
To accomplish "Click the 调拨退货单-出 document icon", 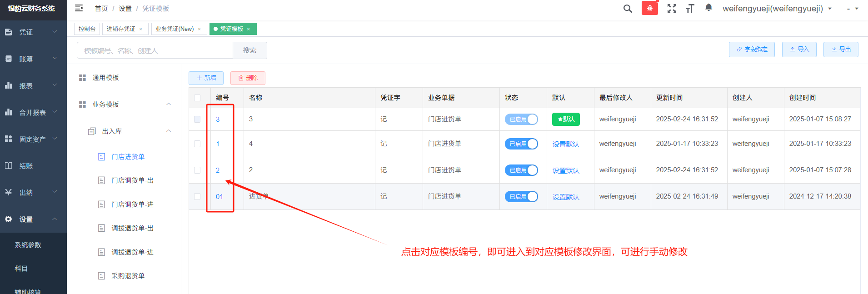I will (x=102, y=228).
